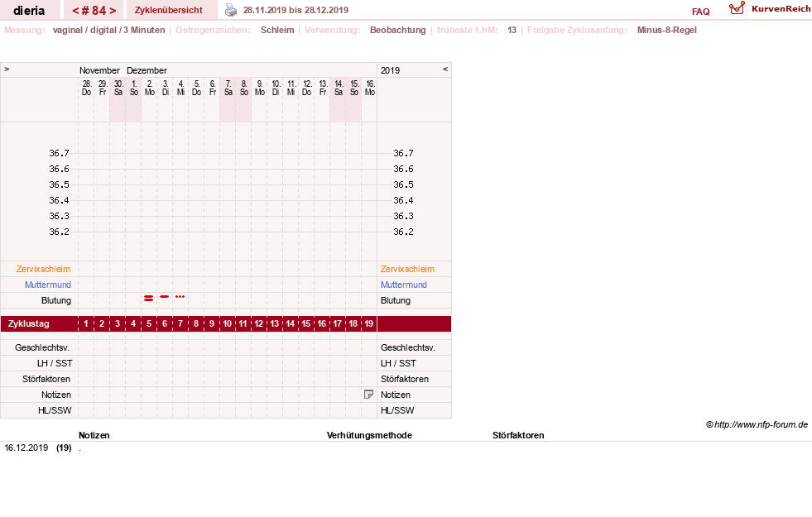Viewport: 812px width, 517px height.
Task: Select cycle day 14 cell
Action: pos(290,323)
